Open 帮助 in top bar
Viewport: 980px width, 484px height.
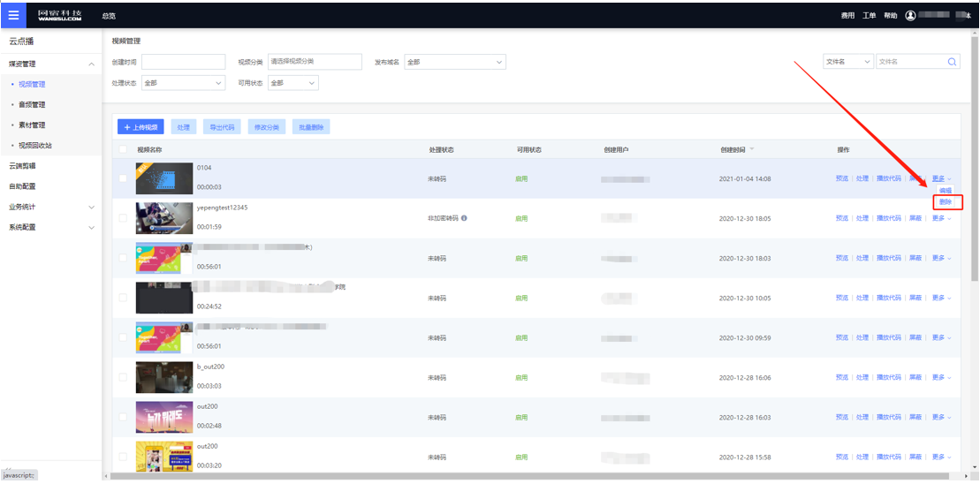(x=890, y=16)
